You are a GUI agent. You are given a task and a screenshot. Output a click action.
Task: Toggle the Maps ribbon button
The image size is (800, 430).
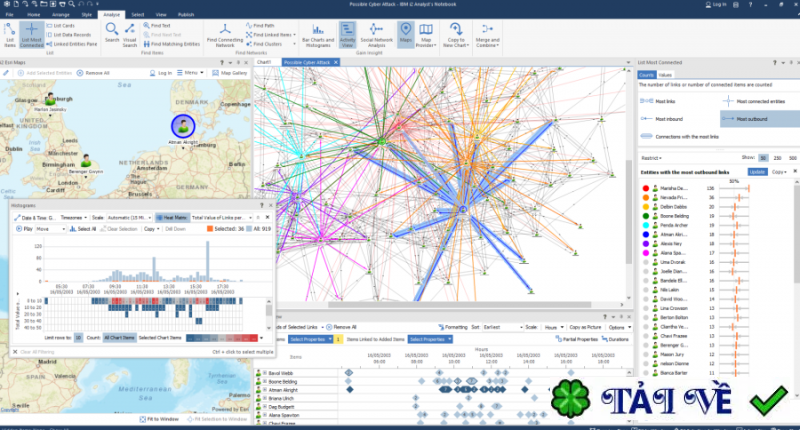point(406,35)
